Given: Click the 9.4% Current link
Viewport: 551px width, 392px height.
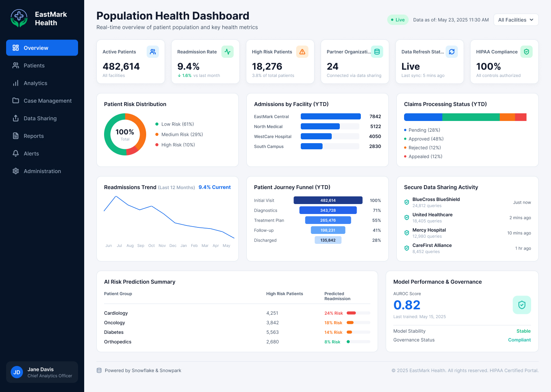Looking at the screenshot, I should coord(215,187).
